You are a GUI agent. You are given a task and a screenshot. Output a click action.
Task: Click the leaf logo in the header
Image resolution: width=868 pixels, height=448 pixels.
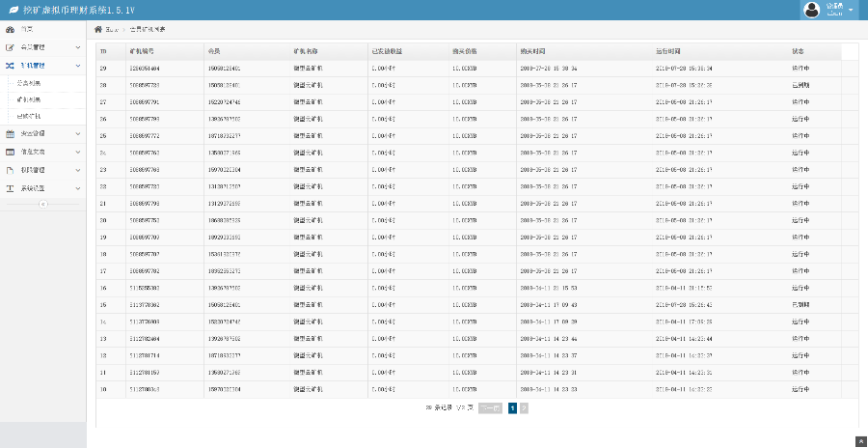[14, 10]
